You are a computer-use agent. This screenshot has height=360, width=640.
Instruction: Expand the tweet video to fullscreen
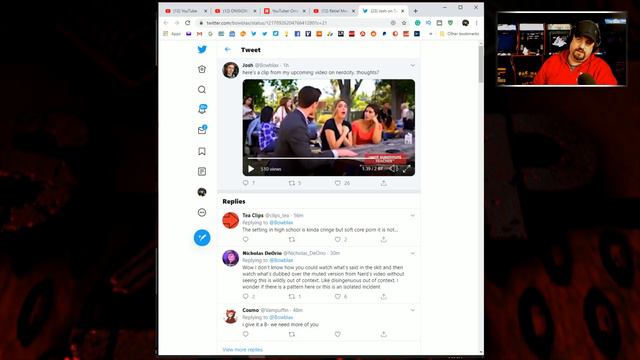[x=407, y=169]
